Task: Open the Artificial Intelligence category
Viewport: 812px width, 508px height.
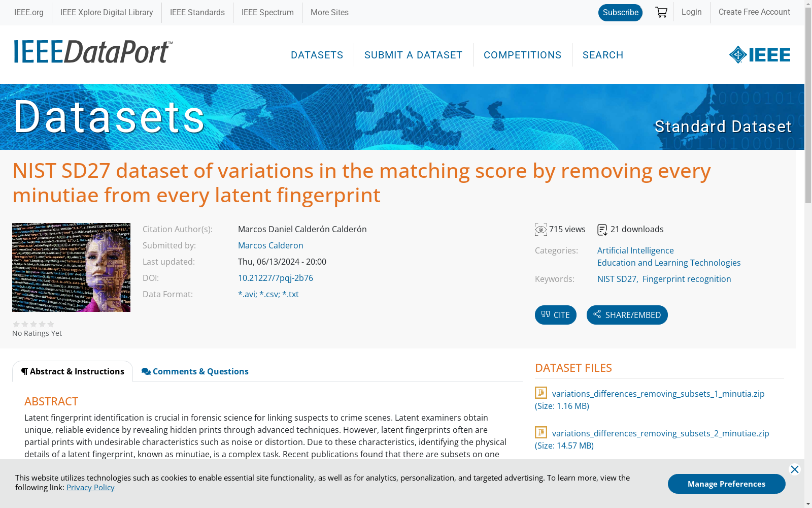Action: click(635, 250)
